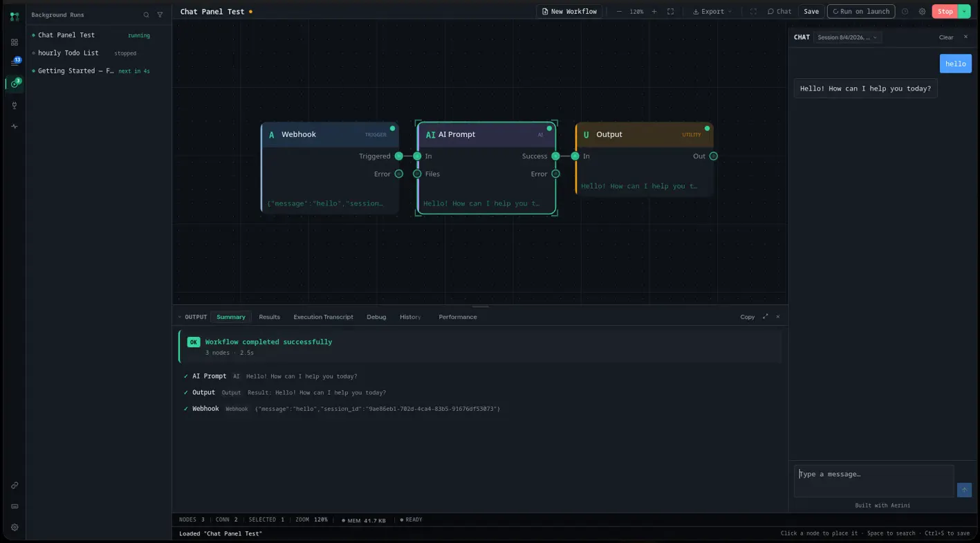Click the clock schedule icon in toolbar
The height and width of the screenshot is (543, 980).
[905, 12]
